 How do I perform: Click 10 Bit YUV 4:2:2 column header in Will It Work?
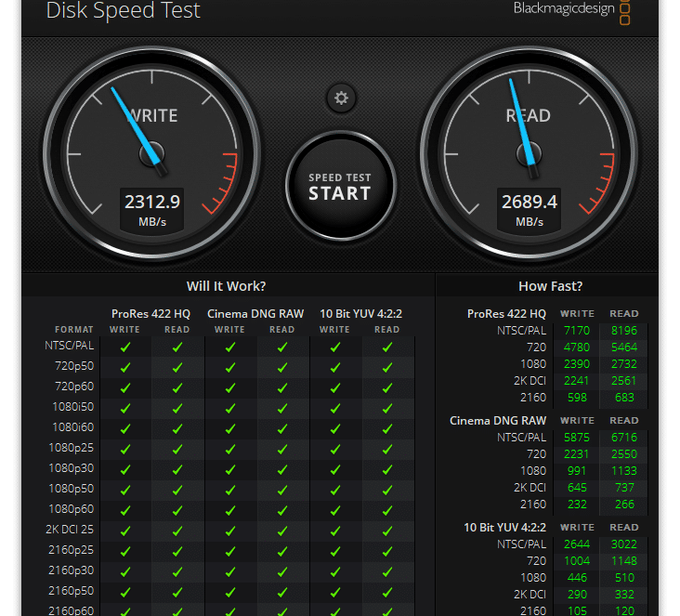pyautogui.click(x=360, y=314)
